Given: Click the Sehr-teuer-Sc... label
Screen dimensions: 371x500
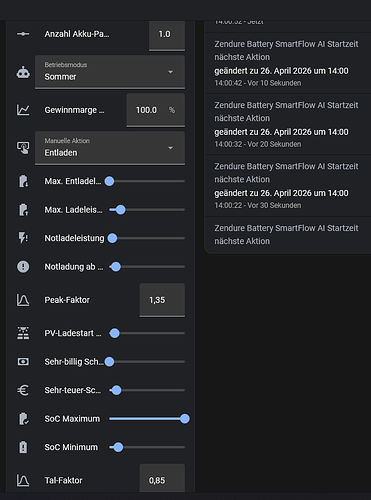Looking at the screenshot, I should pyautogui.click(x=73, y=390).
